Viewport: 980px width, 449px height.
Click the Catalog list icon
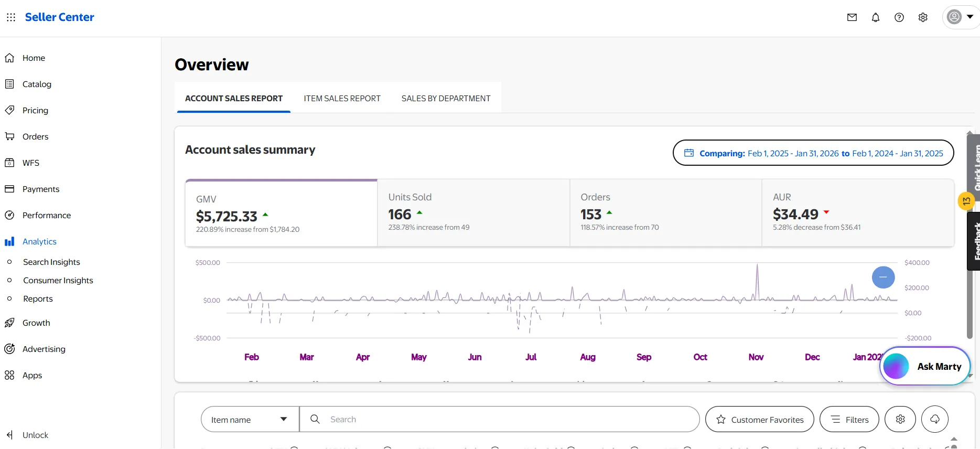click(x=9, y=84)
